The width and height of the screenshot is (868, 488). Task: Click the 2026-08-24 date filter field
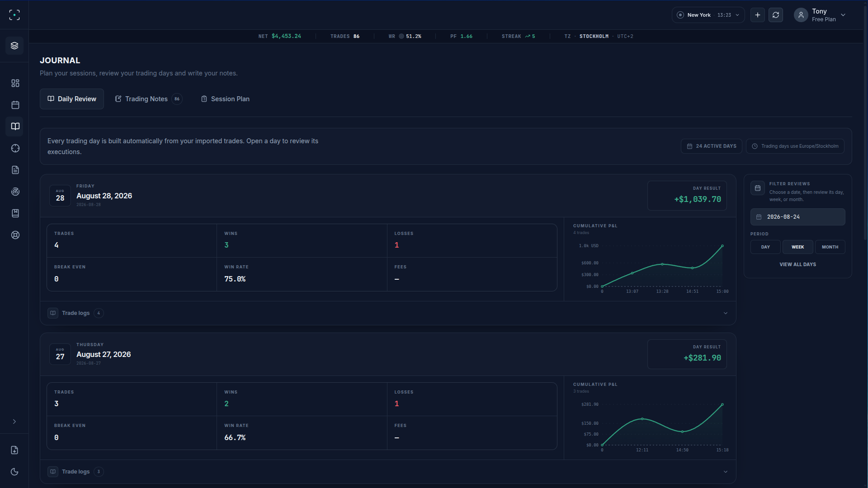click(798, 217)
